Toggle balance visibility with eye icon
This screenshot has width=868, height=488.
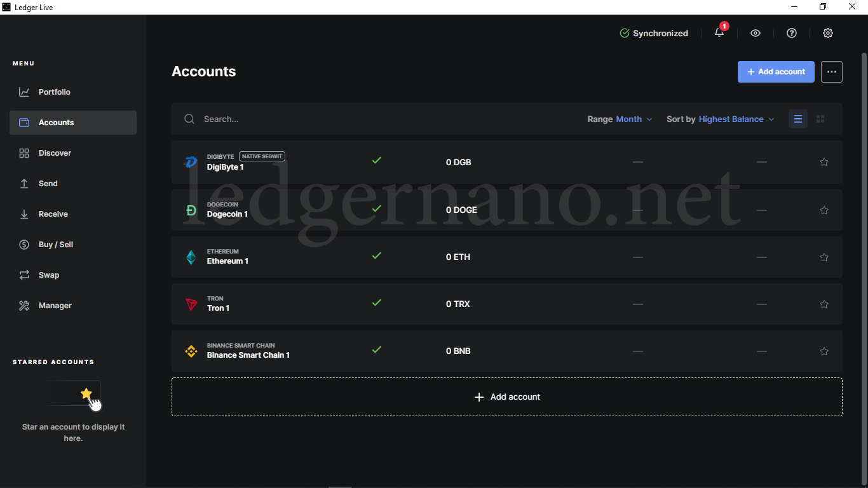(x=756, y=33)
